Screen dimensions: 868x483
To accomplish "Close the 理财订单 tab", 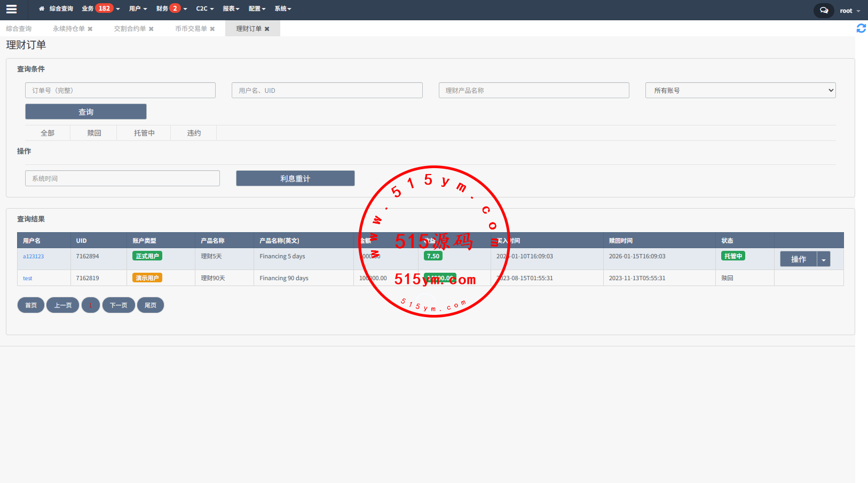I will click(267, 29).
